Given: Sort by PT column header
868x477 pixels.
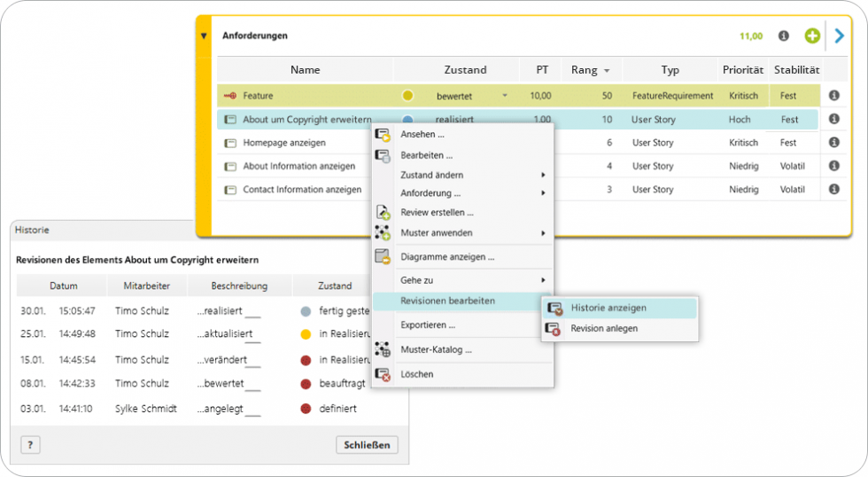Looking at the screenshot, I should coord(541,70).
